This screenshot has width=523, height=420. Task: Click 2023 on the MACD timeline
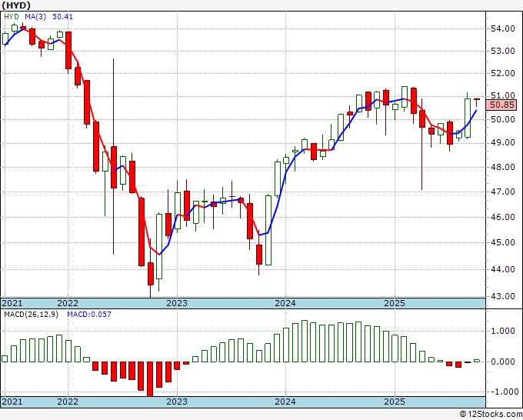(177, 402)
